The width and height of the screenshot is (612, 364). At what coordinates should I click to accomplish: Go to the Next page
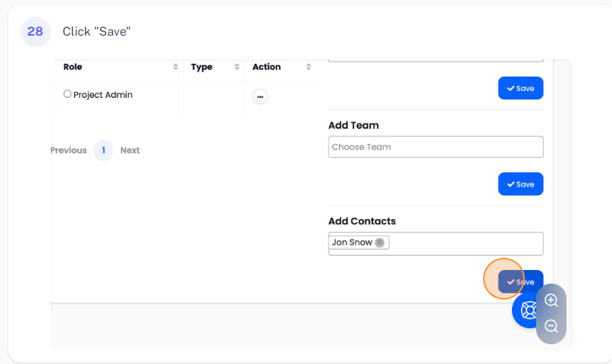[x=130, y=150]
